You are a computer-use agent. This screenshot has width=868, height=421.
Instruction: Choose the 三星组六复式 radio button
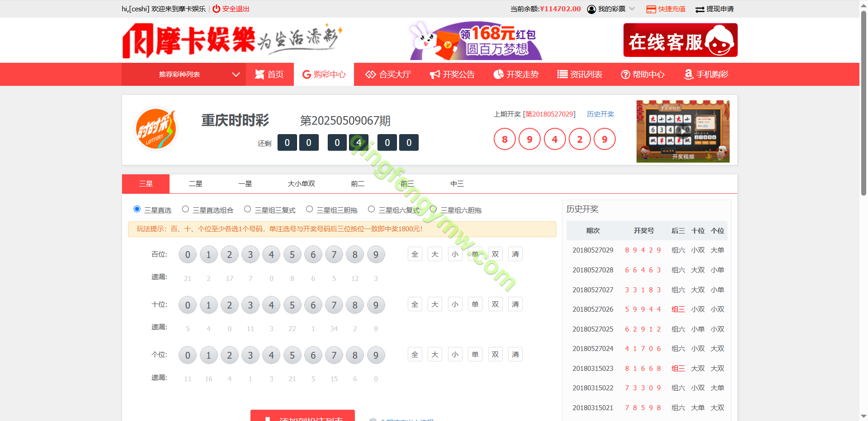[x=371, y=209]
